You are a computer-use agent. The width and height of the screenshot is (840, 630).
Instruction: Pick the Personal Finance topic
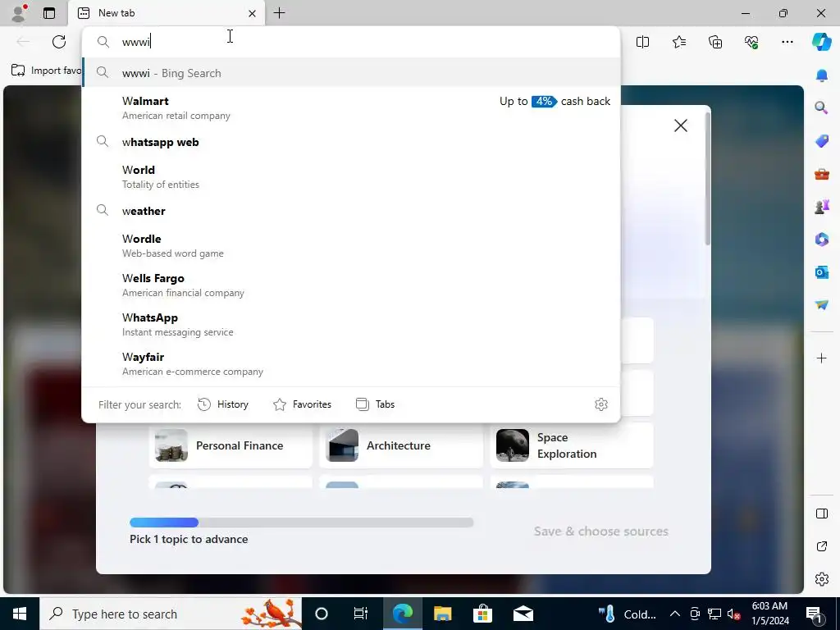click(x=231, y=445)
